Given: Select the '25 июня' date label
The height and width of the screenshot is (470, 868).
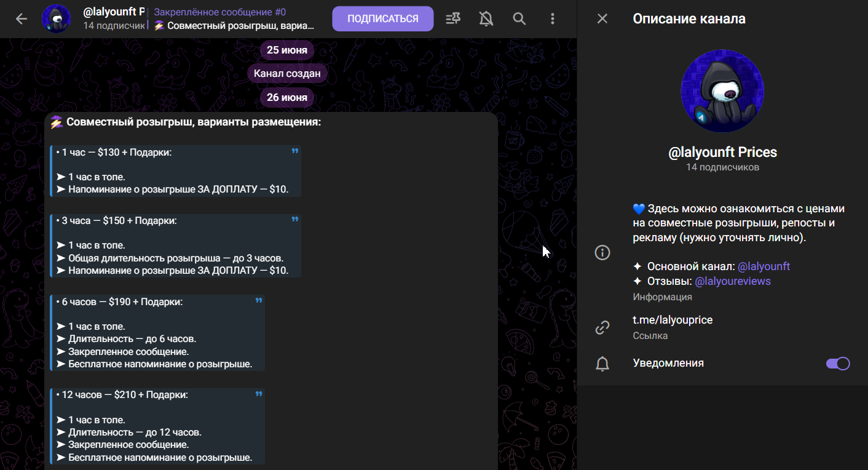Looking at the screenshot, I should click(286, 50).
